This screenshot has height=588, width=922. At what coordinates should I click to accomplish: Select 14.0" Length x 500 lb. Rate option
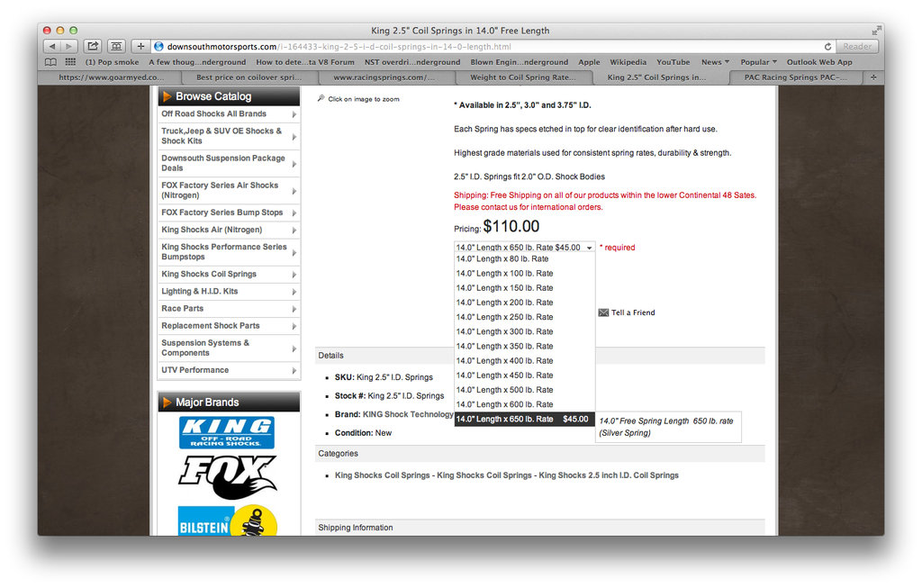click(x=525, y=390)
